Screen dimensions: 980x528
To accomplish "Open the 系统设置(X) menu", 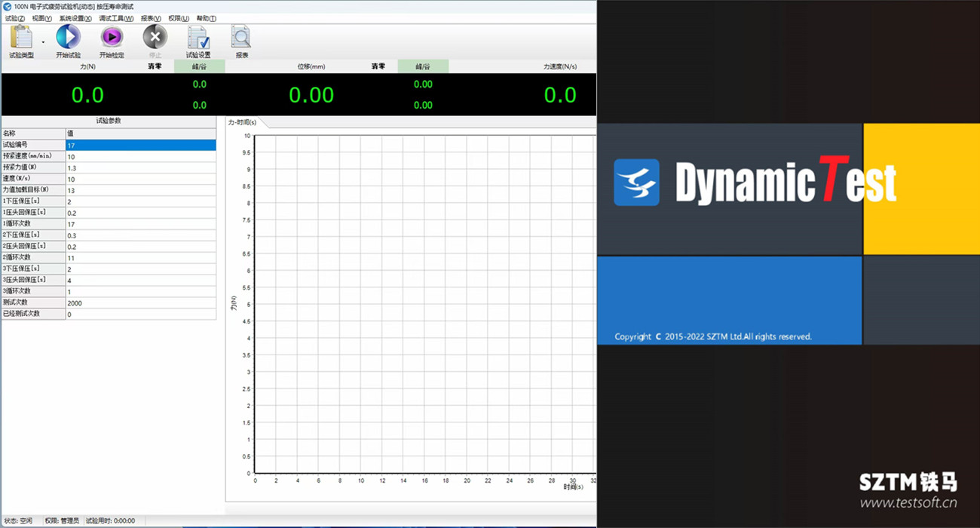I will pos(75,18).
